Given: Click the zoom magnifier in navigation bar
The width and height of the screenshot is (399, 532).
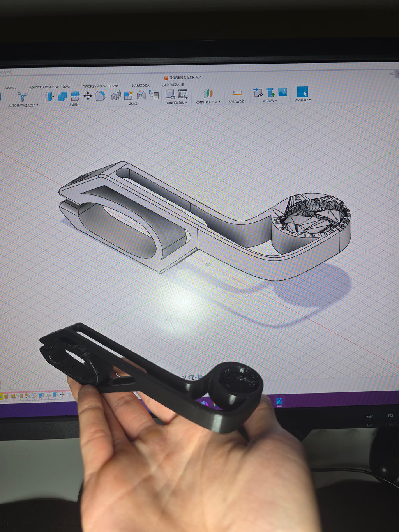Looking at the screenshot, I should click(x=191, y=378).
